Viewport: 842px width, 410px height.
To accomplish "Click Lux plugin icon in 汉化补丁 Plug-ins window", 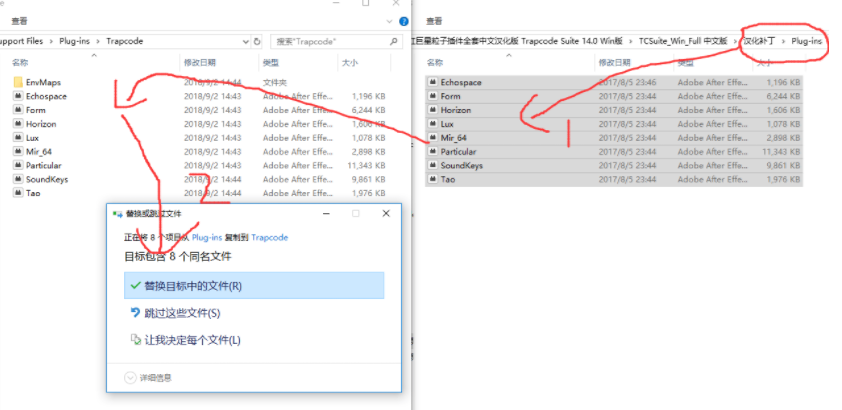I will pyautogui.click(x=432, y=124).
